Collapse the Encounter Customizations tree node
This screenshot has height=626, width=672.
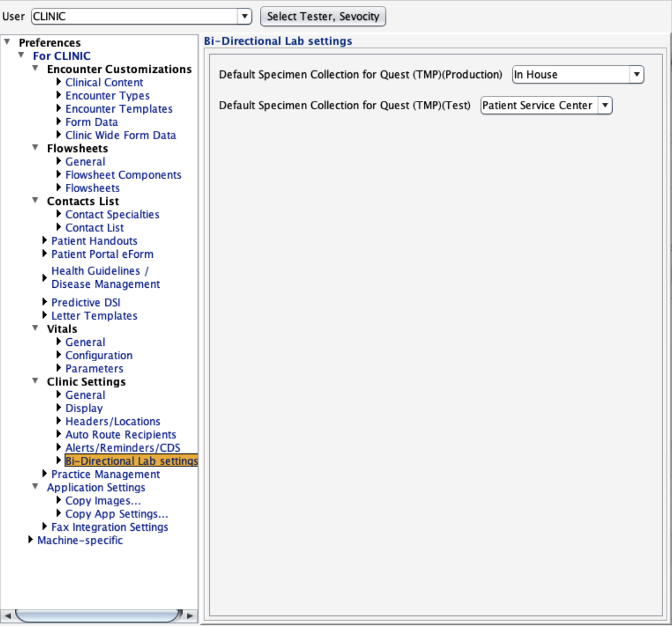[35, 69]
